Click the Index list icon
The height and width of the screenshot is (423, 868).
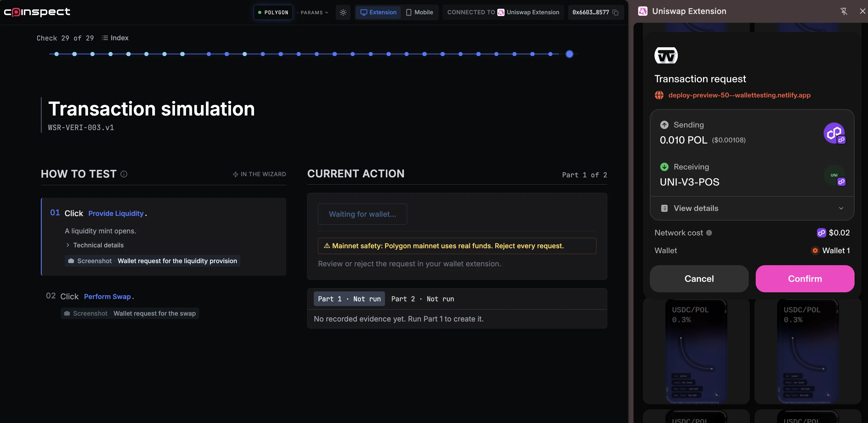point(105,38)
